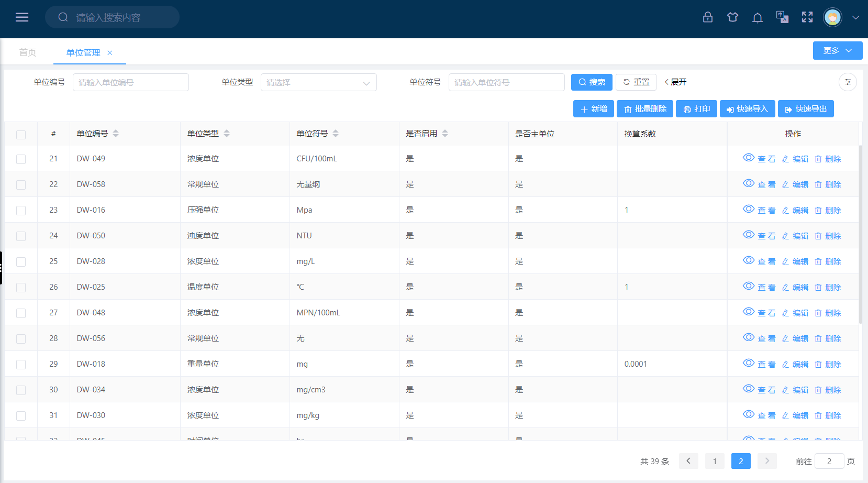Toggle fullscreen mode icon
868x483 pixels.
(807, 17)
